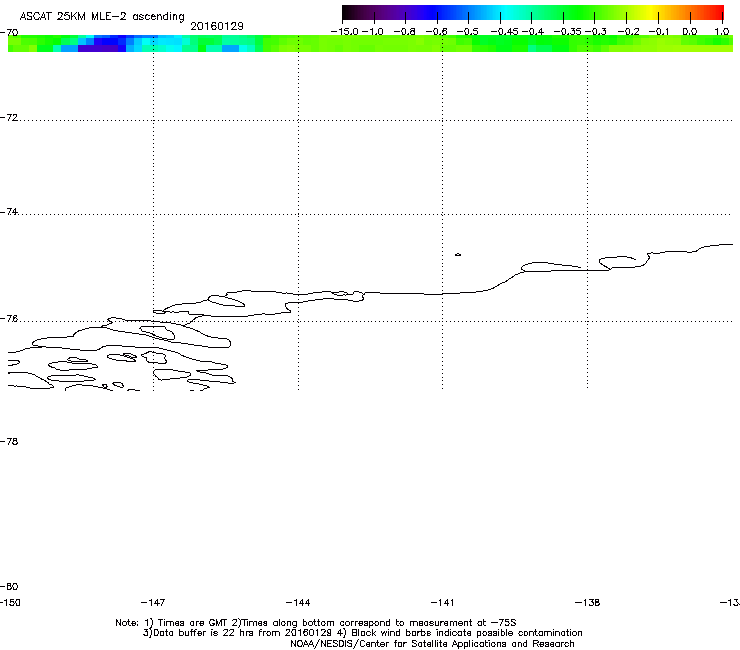Click the -0.1 color scale label
Image resolution: width=740 pixels, height=650 pixels.
[659, 32]
